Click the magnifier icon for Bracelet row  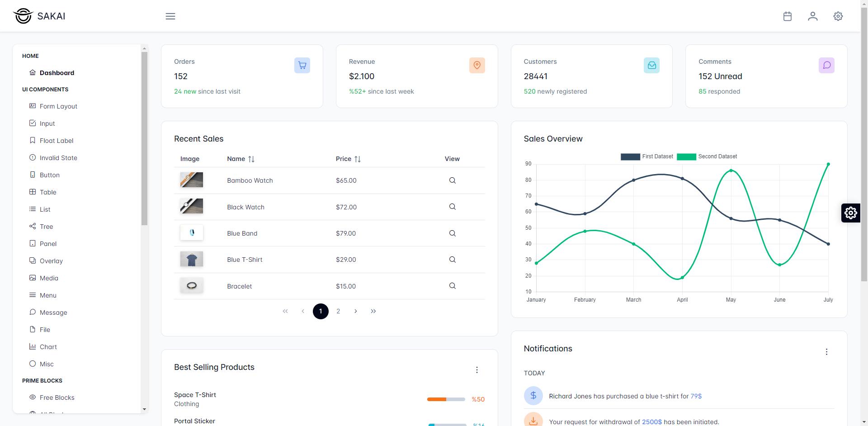click(x=452, y=286)
